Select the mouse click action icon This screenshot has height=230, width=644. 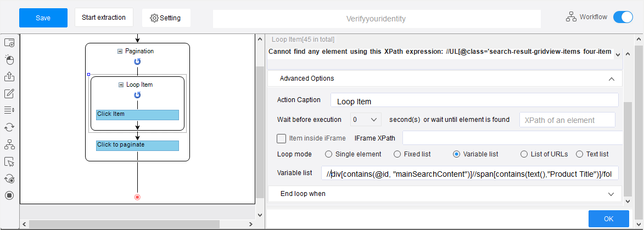(x=9, y=60)
